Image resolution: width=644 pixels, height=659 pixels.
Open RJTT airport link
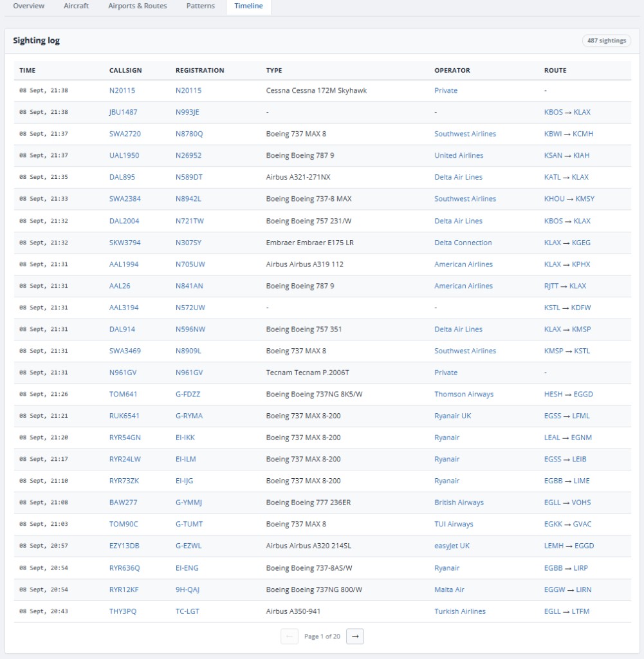551,286
